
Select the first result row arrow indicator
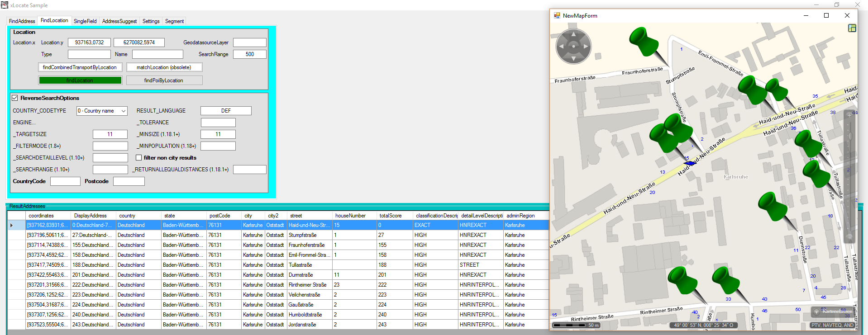(x=12, y=225)
